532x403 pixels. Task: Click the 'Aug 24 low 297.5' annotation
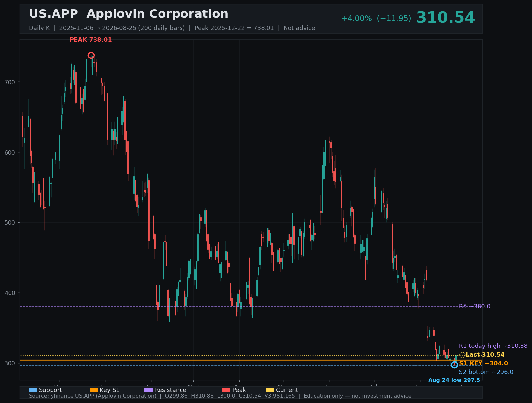coord(454,380)
